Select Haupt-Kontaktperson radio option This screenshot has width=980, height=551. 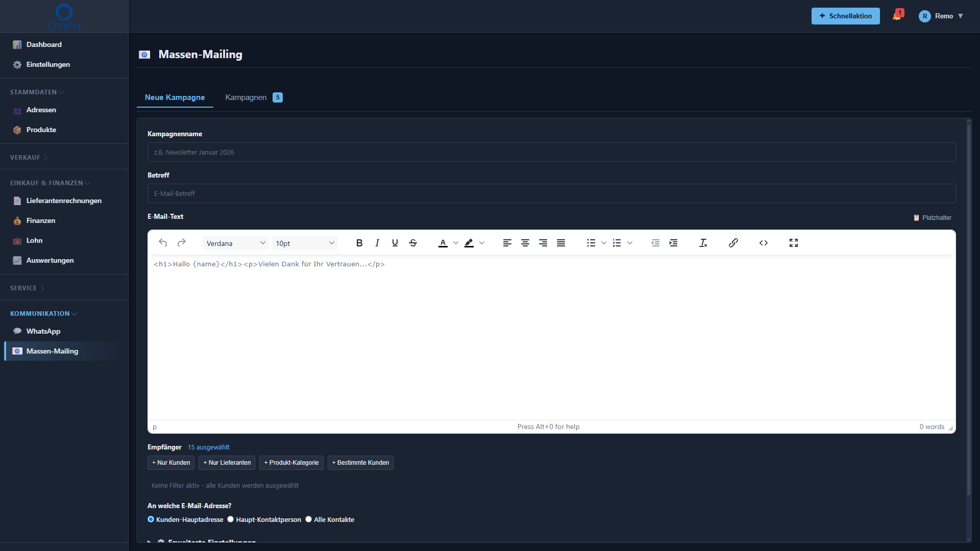(x=230, y=519)
